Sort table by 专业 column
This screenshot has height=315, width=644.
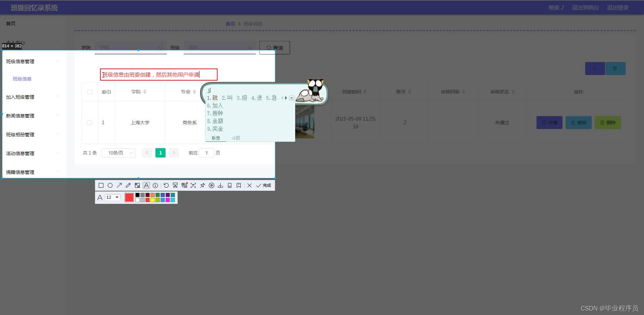194,92
